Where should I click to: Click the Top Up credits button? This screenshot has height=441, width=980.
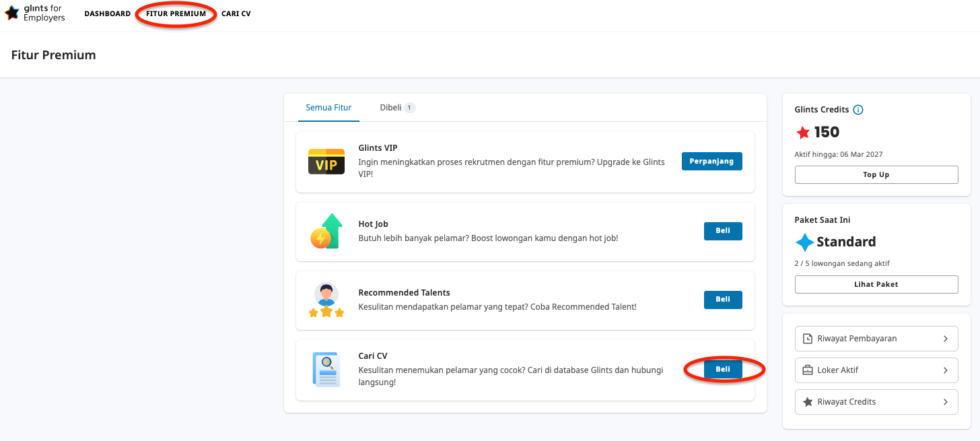[x=876, y=174]
